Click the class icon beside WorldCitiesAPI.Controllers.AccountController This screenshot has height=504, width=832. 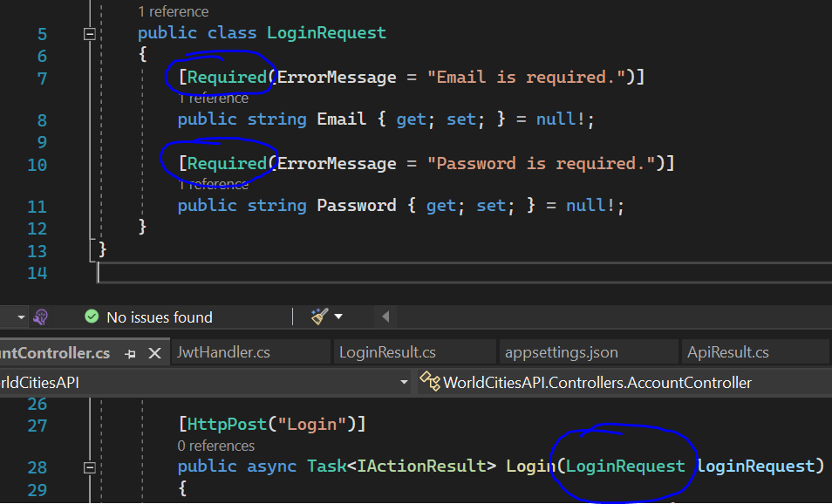pos(430,381)
